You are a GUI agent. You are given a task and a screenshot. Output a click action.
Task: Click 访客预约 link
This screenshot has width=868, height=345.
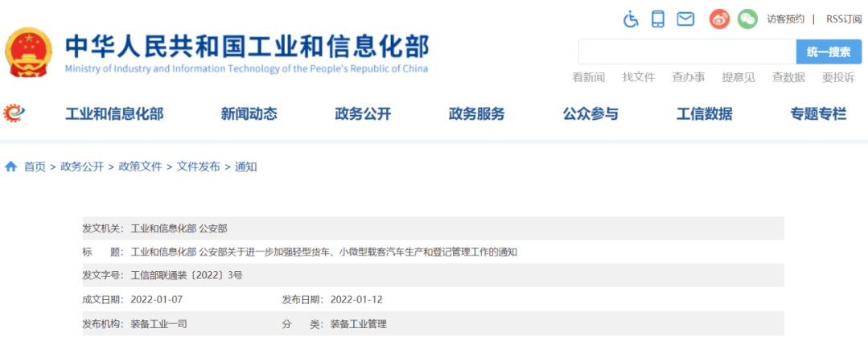(785, 18)
